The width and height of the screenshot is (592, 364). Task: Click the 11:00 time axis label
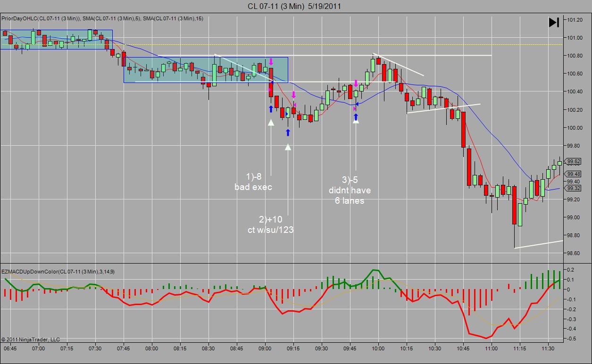[491, 348]
